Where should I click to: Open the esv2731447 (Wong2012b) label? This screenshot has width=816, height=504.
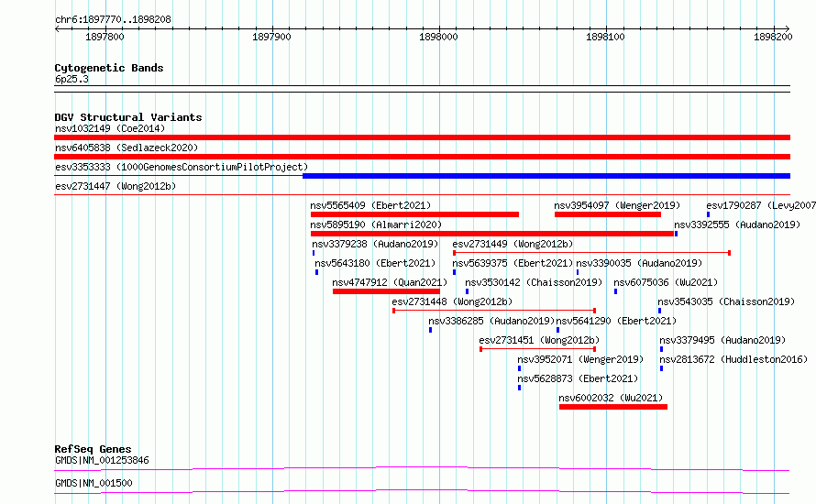[x=116, y=186]
